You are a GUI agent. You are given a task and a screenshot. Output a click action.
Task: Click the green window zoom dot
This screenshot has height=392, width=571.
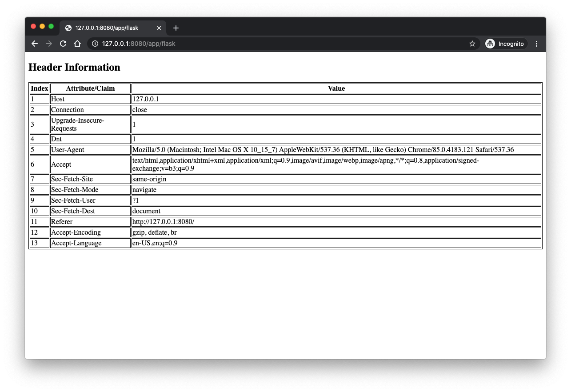coord(51,27)
